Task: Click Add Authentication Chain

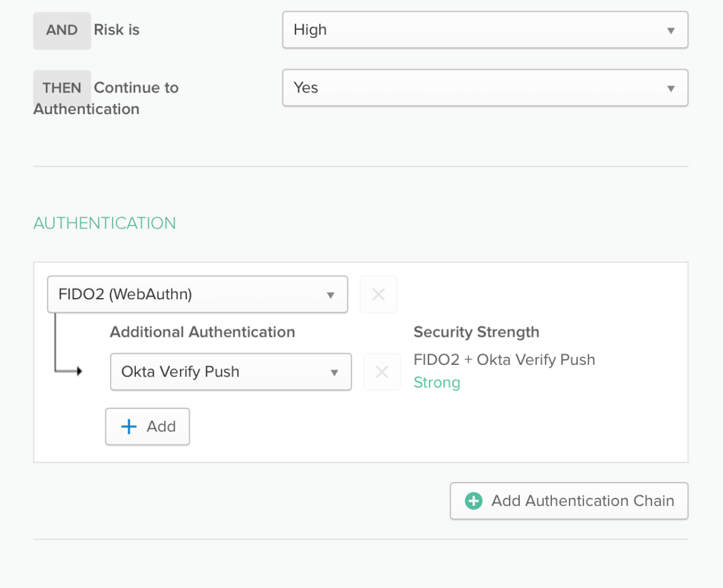Action: point(568,501)
